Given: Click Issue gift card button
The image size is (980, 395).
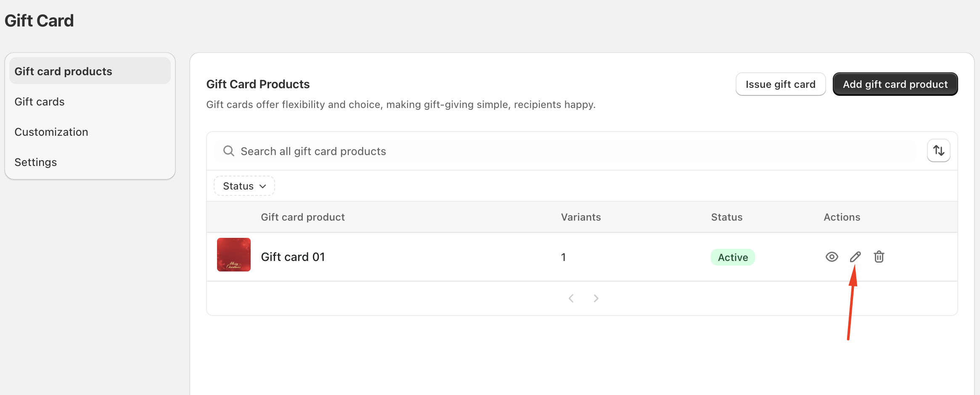Looking at the screenshot, I should coord(780,84).
